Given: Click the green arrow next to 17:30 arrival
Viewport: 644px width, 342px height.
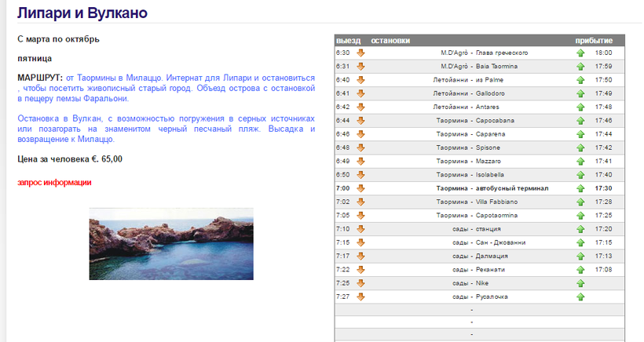Looking at the screenshot, I should tap(580, 188).
